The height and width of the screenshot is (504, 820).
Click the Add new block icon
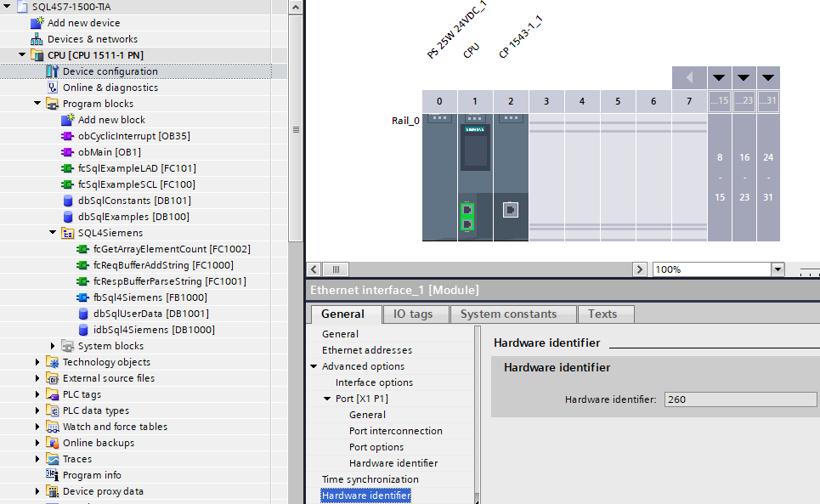(67, 120)
